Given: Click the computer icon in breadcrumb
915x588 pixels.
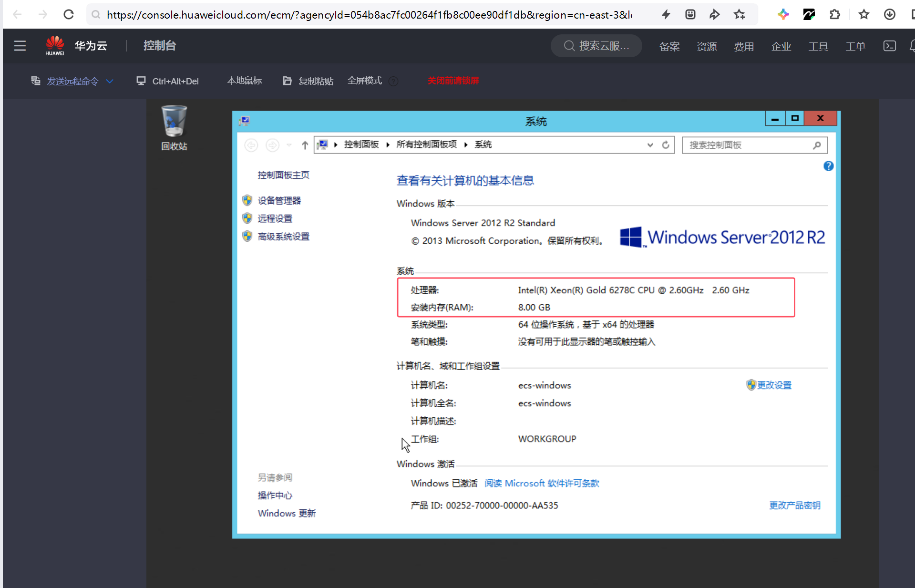Looking at the screenshot, I should point(323,144).
